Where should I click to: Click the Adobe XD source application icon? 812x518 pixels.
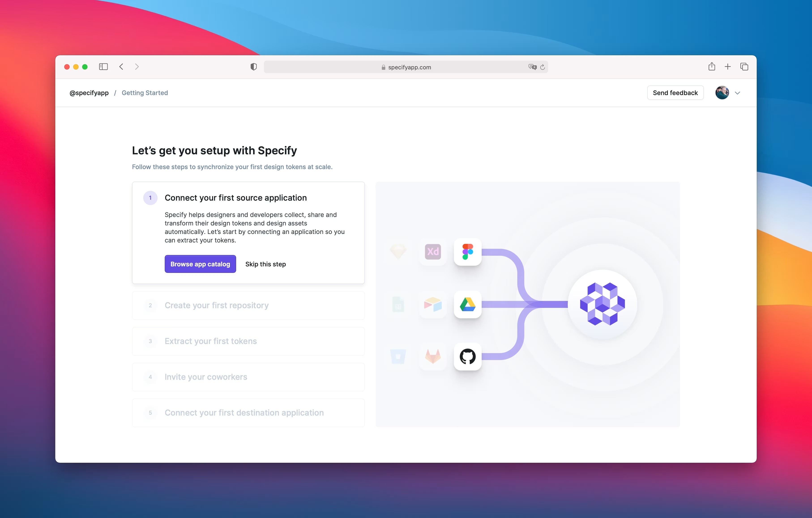[433, 251]
